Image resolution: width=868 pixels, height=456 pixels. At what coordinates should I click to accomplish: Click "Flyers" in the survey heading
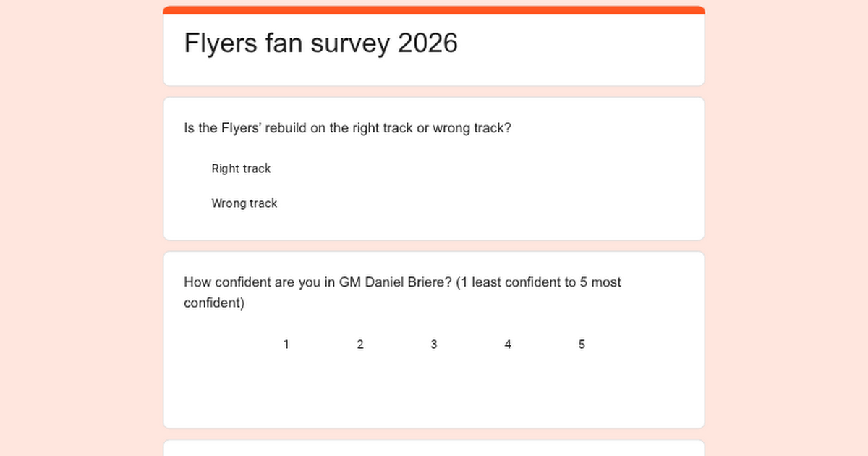(x=221, y=43)
